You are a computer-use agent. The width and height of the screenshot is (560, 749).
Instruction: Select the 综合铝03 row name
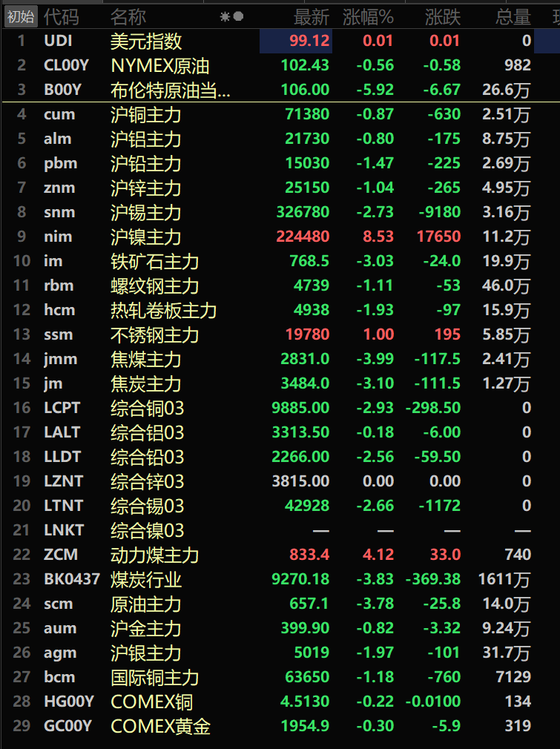pyautogui.click(x=147, y=433)
